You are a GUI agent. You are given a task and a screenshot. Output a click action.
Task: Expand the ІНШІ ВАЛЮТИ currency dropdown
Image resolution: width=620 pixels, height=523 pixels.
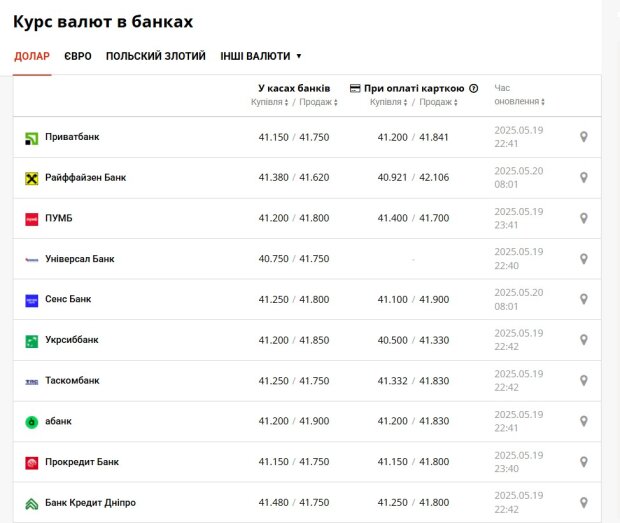point(261,56)
